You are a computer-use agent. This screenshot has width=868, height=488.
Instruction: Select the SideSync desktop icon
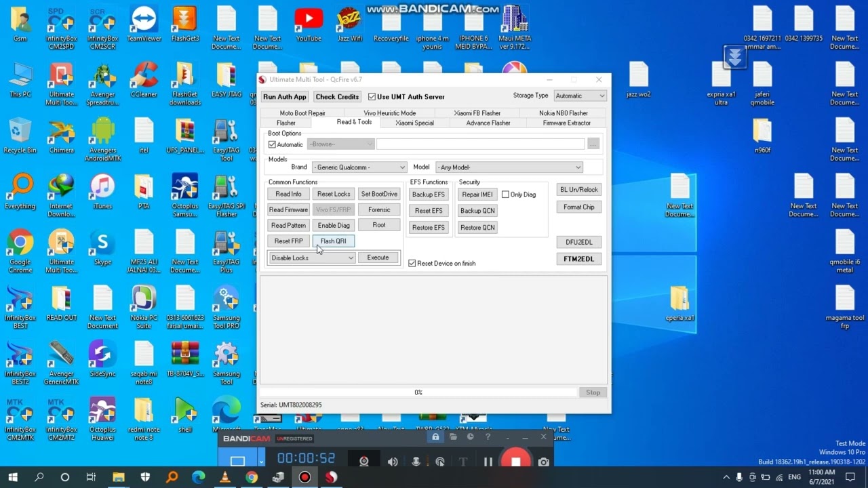pos(102,359)
